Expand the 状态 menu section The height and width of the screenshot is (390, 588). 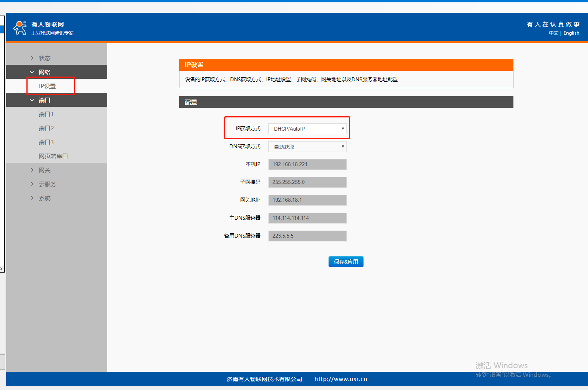coord(44,58)
